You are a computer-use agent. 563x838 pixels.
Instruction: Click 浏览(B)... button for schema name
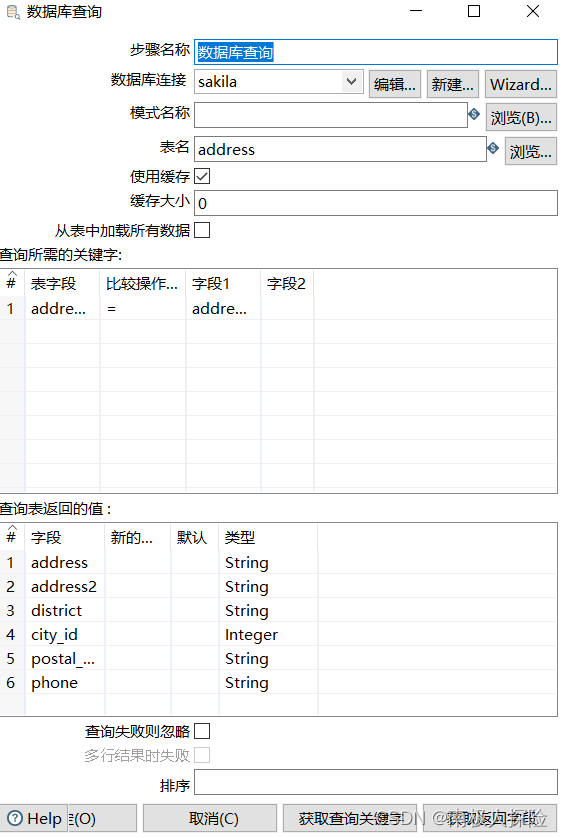(521, 118)
